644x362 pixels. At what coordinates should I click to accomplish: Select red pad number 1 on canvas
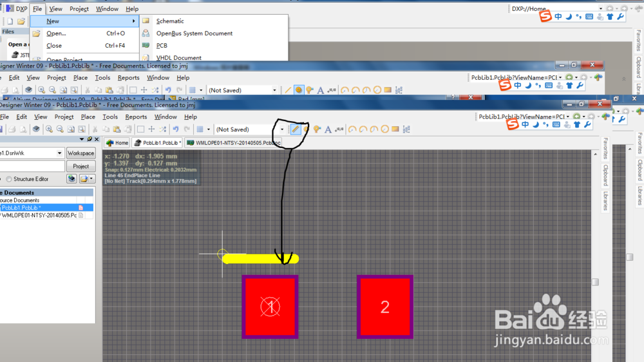(270, 307)
